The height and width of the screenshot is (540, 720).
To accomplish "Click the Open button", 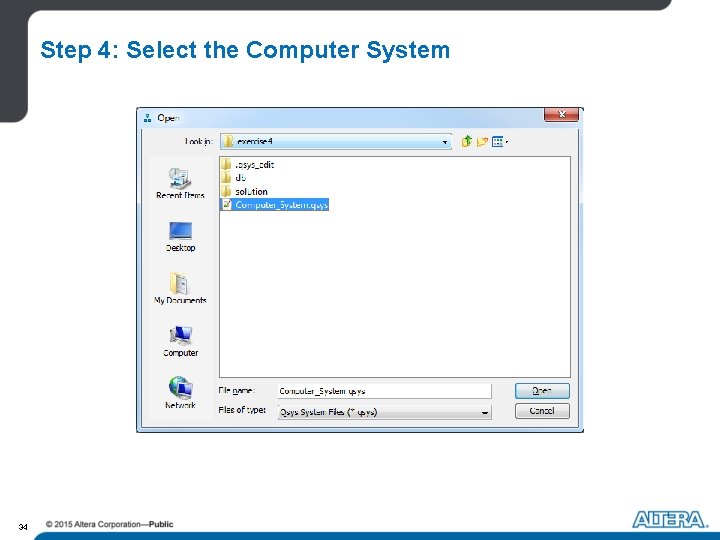I will (x=542, y=391).
